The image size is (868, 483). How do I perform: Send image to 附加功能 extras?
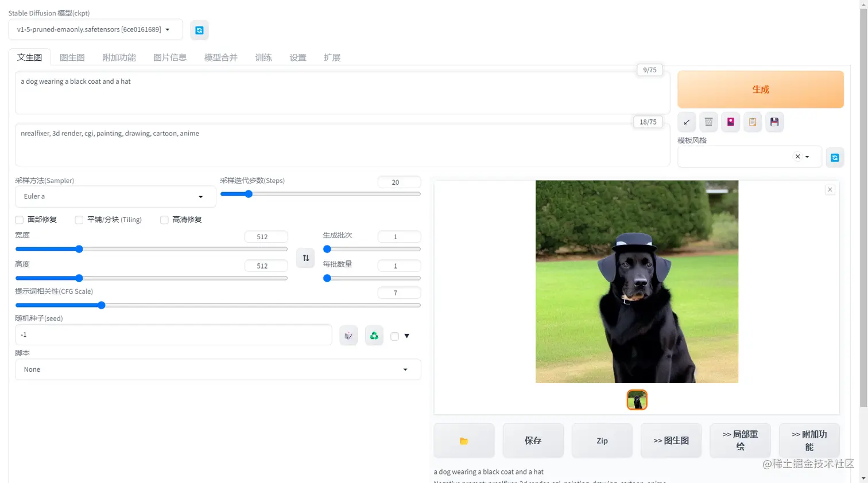tap(809, 441)
